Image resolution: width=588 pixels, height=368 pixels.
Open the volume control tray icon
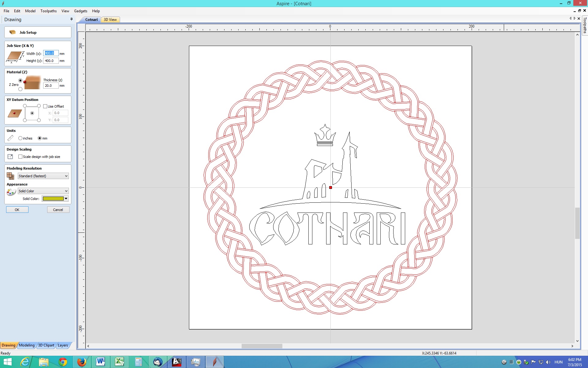point(548,362)
